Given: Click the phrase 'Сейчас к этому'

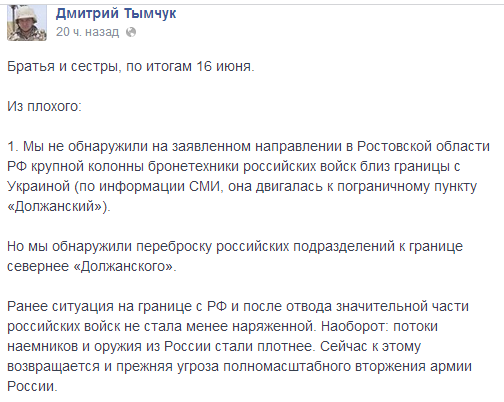Looking at the screenshot, I should 371,346.
